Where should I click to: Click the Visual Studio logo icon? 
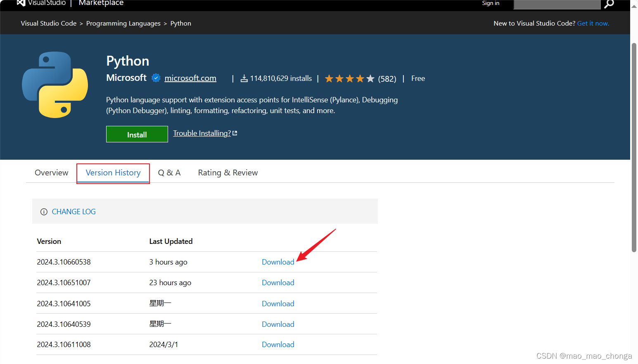coord(21,2)
